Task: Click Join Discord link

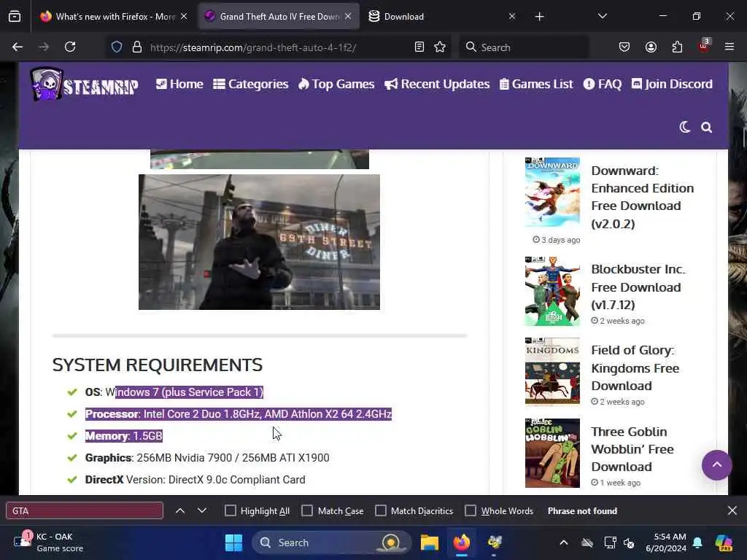Action: [672, 85]
